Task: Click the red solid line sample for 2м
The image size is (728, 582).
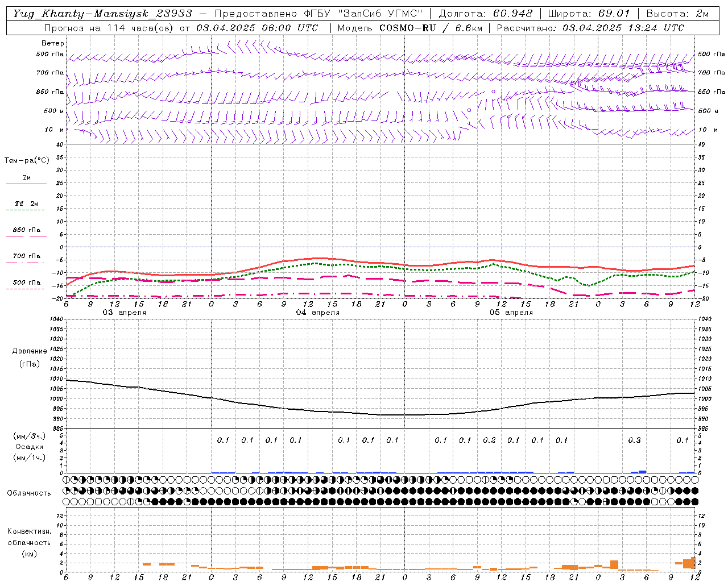Action: tap(26, 184)
